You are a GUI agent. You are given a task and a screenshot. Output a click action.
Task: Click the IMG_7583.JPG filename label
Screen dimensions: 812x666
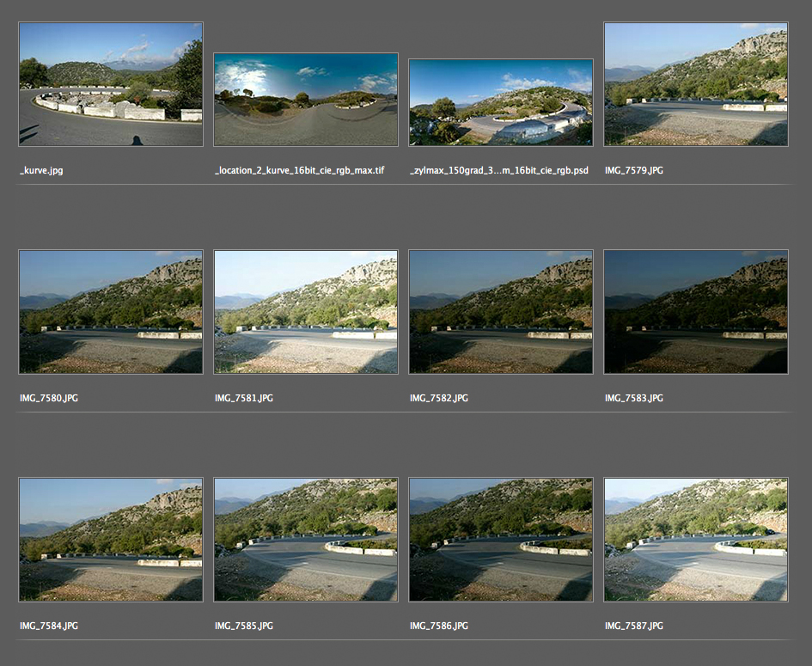click(x=634, y=398)
